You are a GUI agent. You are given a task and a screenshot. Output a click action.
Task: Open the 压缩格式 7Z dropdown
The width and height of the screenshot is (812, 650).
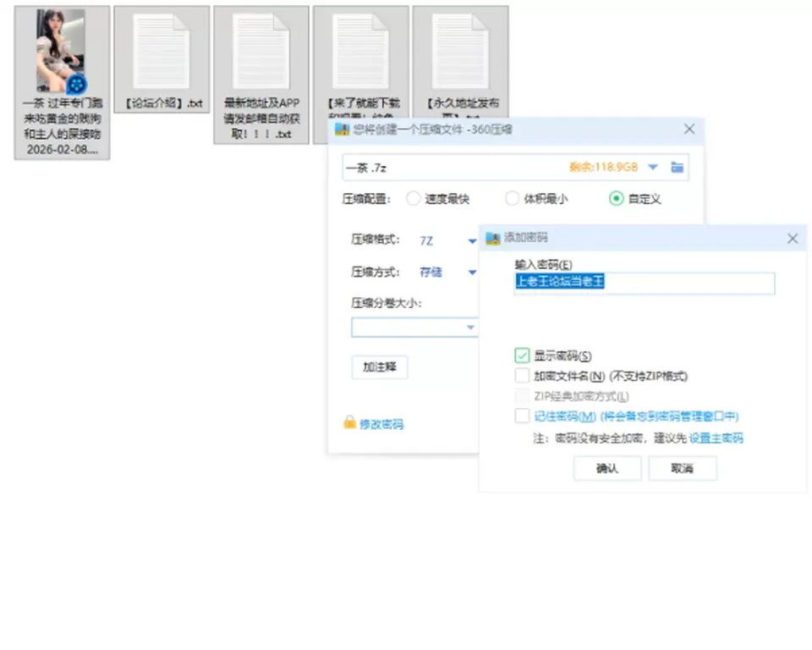tap(448, 240)
